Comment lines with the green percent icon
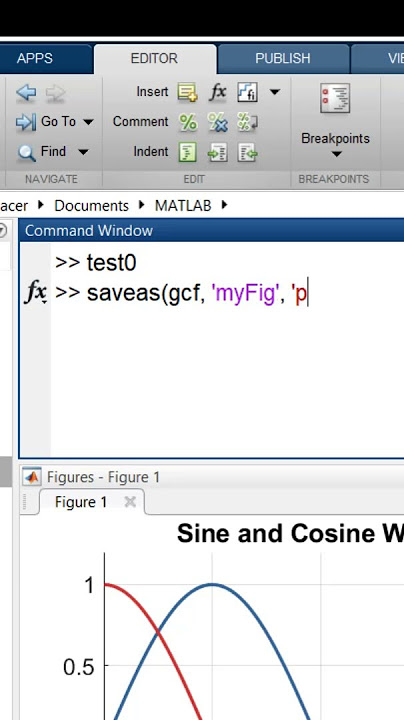 coord(187,122)
